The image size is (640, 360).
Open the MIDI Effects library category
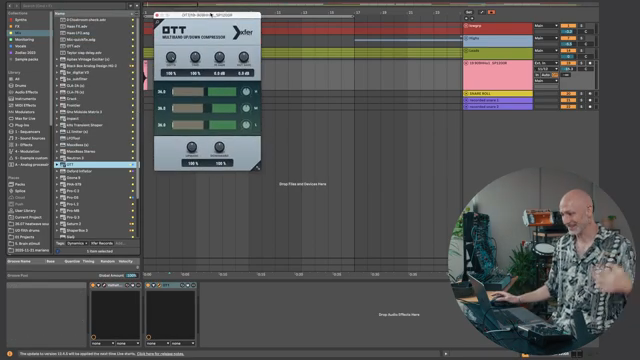[x=25, y=105]
